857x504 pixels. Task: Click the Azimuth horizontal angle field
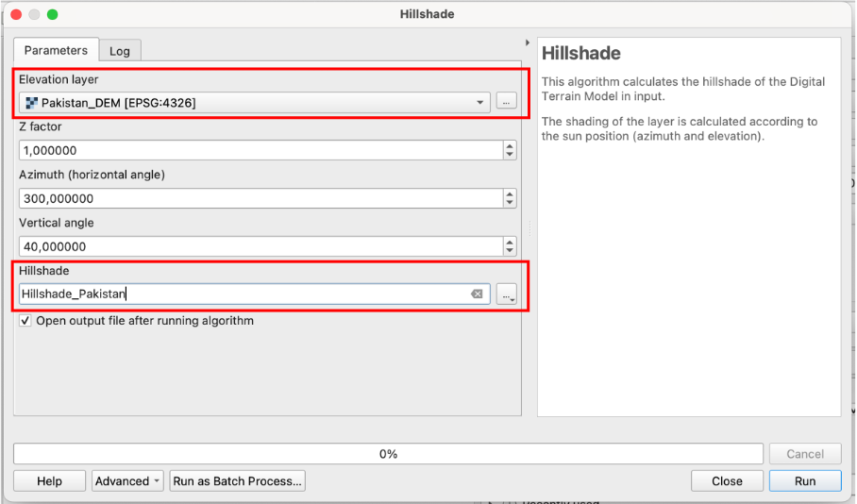pyautogui.click(x=260, y=198)
